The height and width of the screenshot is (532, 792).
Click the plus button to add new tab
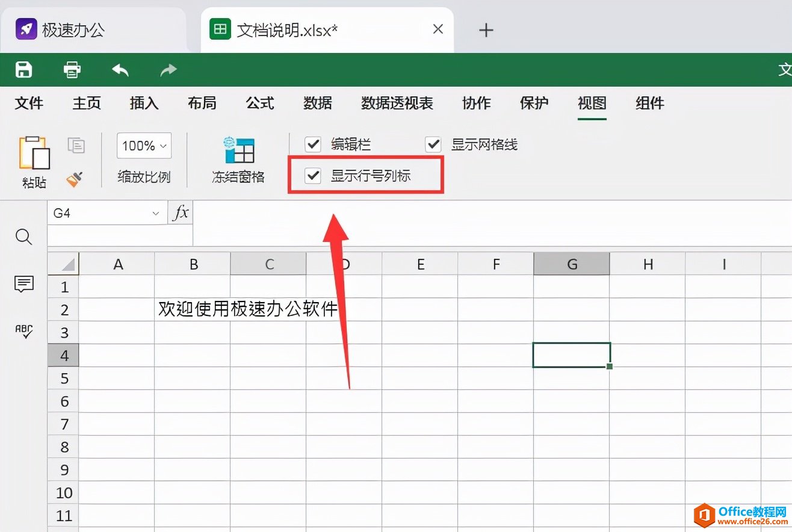[486, 29]
